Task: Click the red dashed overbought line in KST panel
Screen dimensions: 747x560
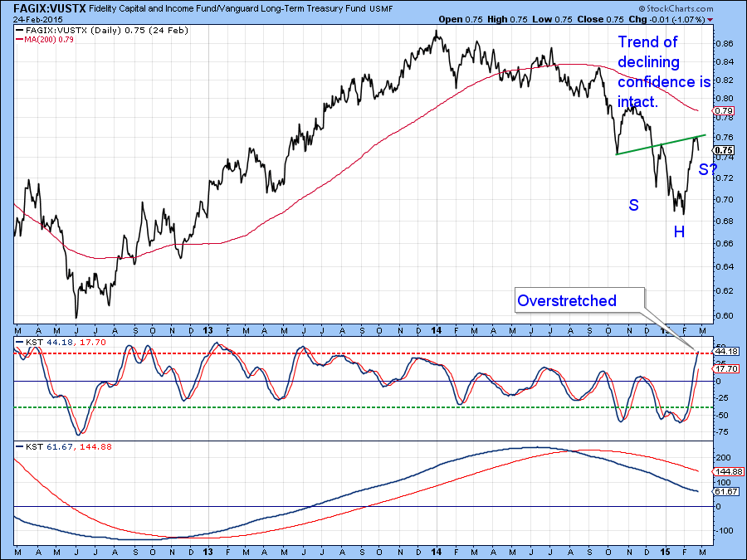Action: [362, 353]
